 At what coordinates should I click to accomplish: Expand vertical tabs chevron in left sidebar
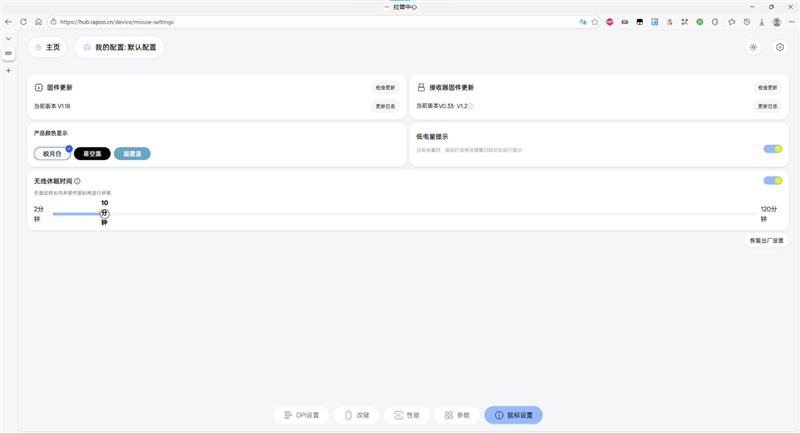click(x=9, y=39)
